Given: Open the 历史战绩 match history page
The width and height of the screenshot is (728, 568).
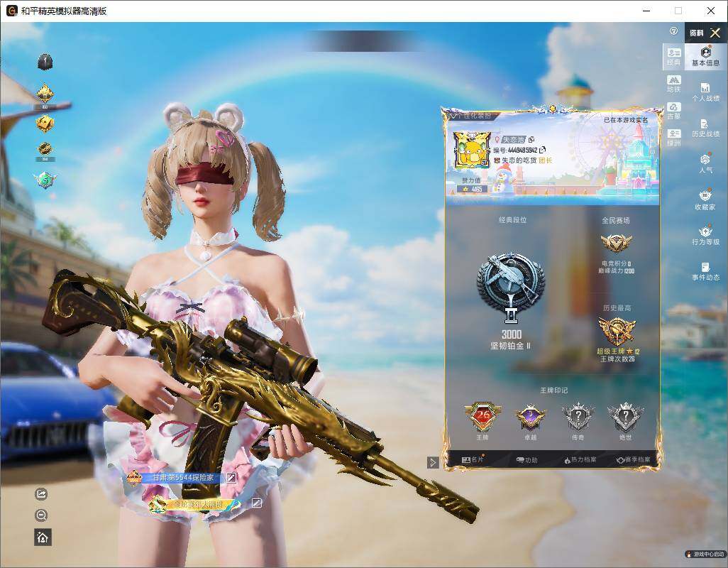Looking at the screenshot, I should click(x=705, y=128).
